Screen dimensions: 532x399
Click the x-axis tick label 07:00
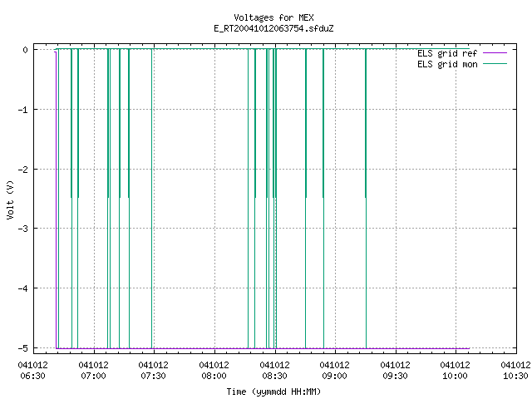click(93, 376)
